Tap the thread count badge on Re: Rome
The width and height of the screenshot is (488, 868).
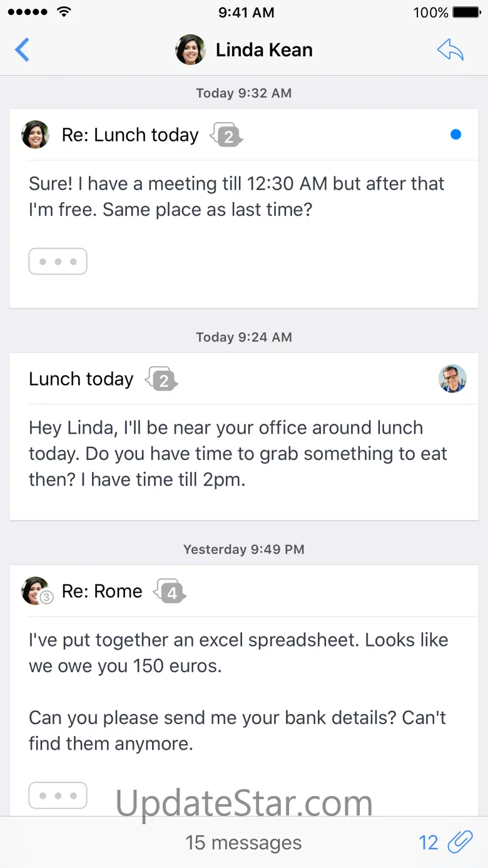pos(171,591)
